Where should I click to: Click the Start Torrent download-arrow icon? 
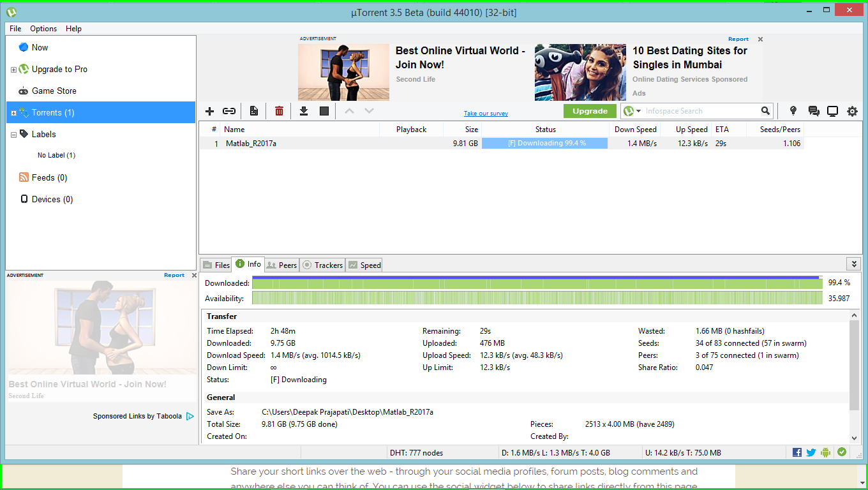click(304, 111)
